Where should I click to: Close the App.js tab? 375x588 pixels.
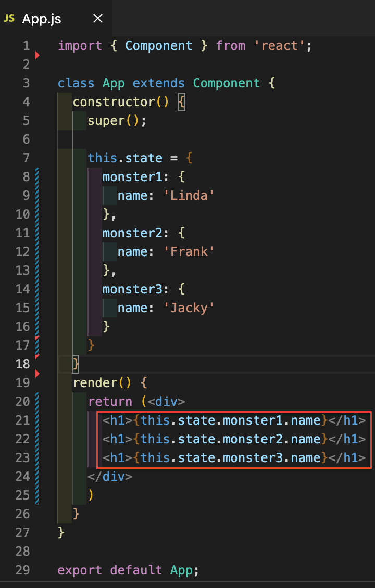point(98,18)
